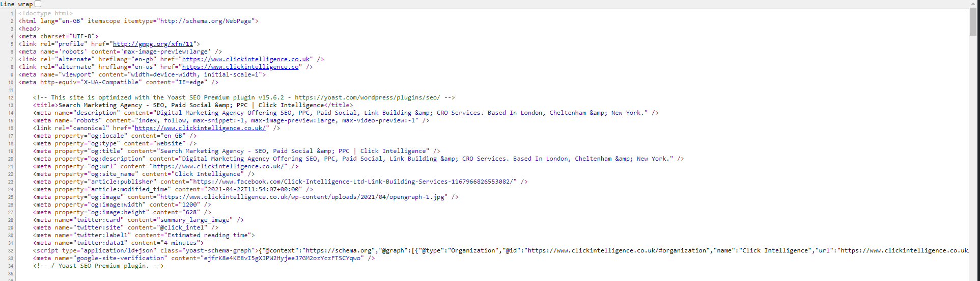Click the og:locale en_GB line
The width and height of the screenshot is (980, 281).
[x=115, y=136]
